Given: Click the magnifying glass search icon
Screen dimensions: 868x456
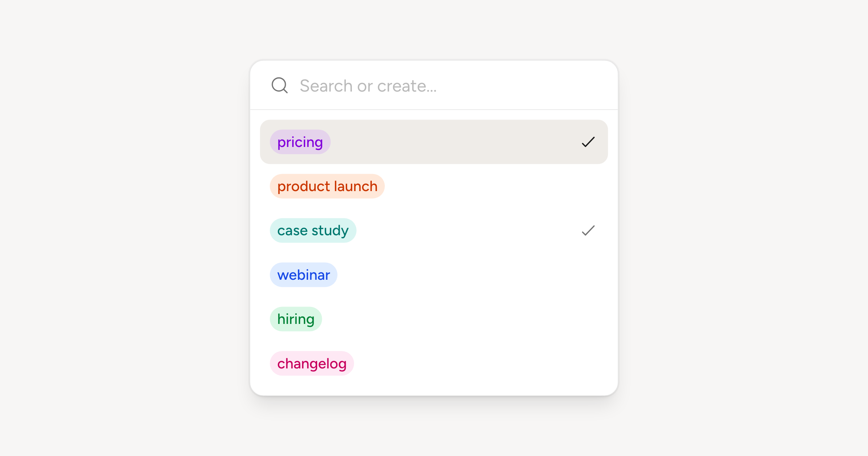Looking at the screenshot, I should (280, 85).
